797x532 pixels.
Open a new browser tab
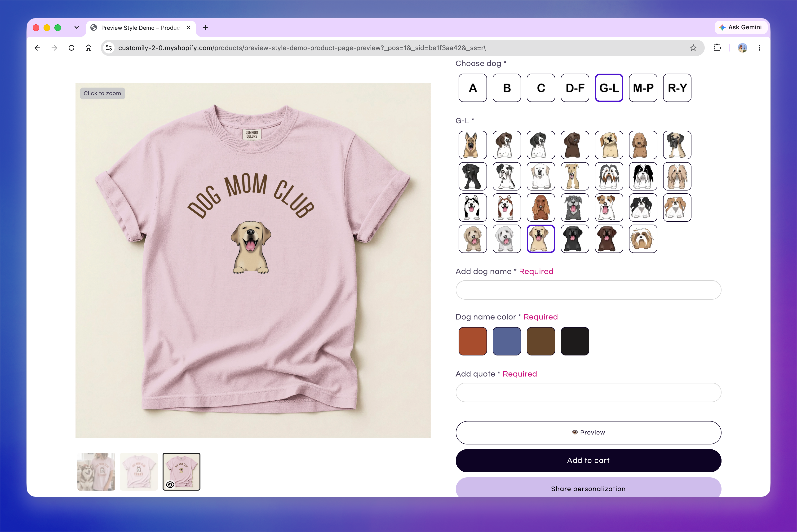click(205, 27)
